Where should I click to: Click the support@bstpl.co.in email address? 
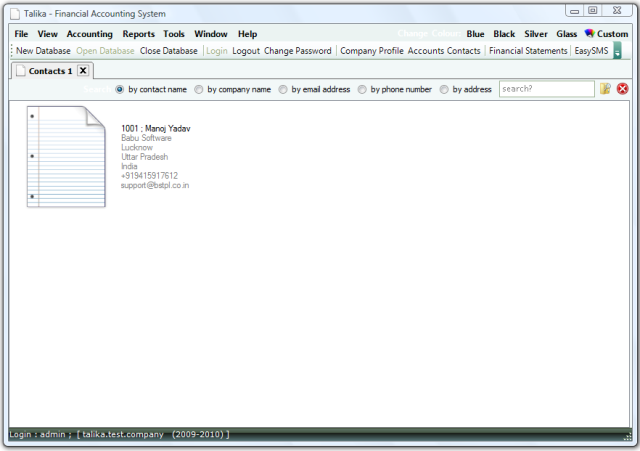click(x=155, y=185)
